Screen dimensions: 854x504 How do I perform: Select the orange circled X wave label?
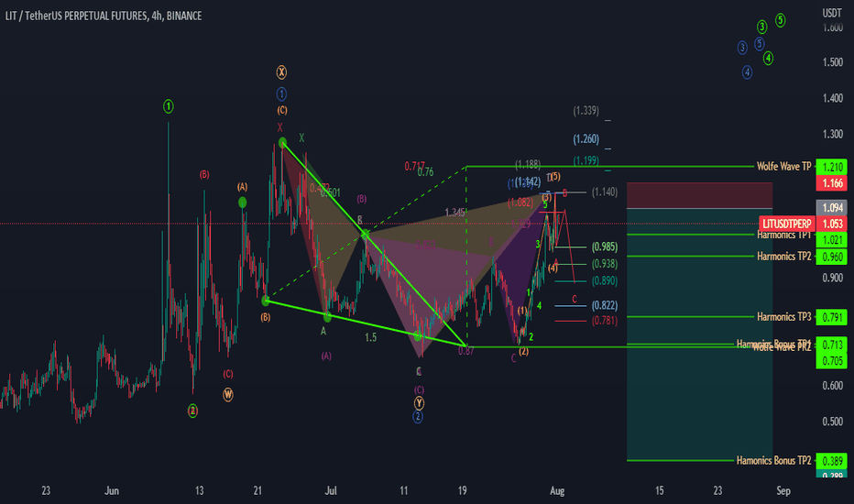coord(281,71)
